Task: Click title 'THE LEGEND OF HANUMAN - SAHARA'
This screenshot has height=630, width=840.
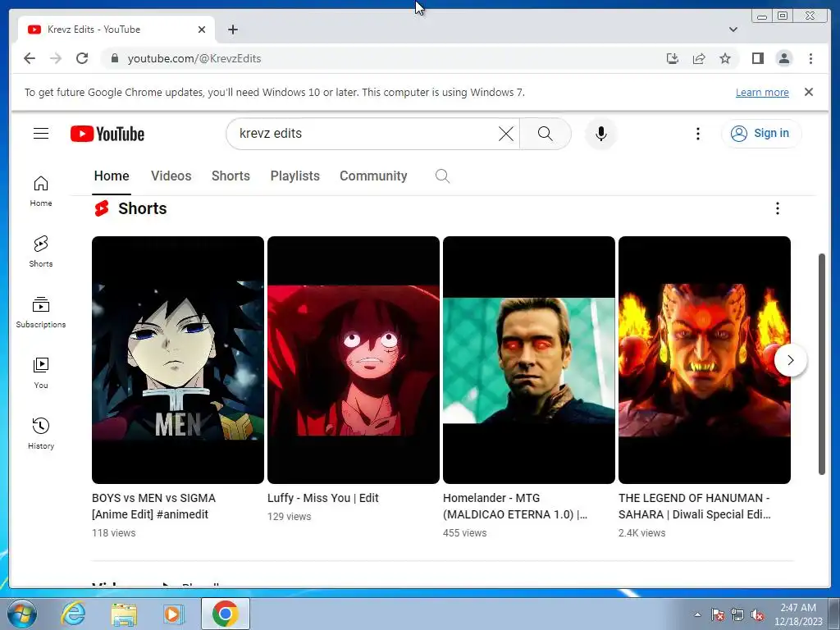Action: click(x=694, y=505)
